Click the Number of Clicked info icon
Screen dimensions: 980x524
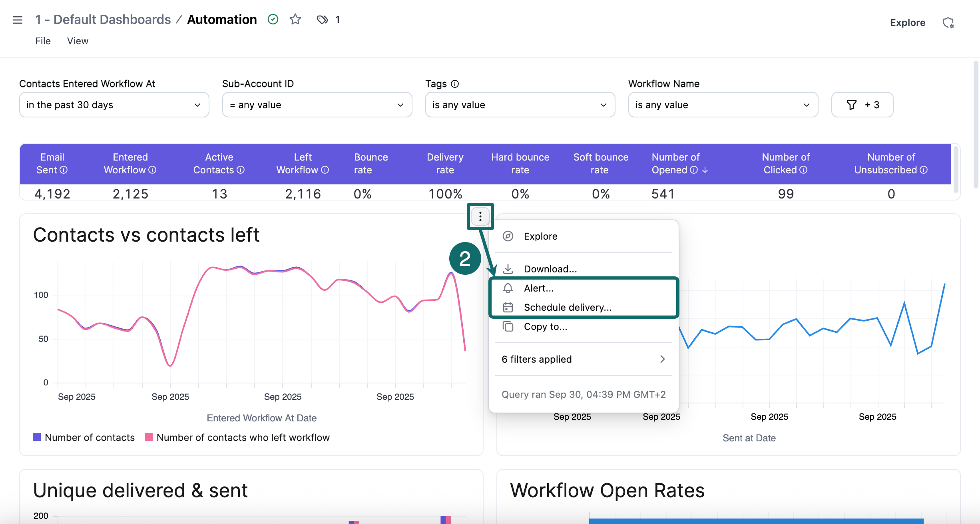[803, 170]
